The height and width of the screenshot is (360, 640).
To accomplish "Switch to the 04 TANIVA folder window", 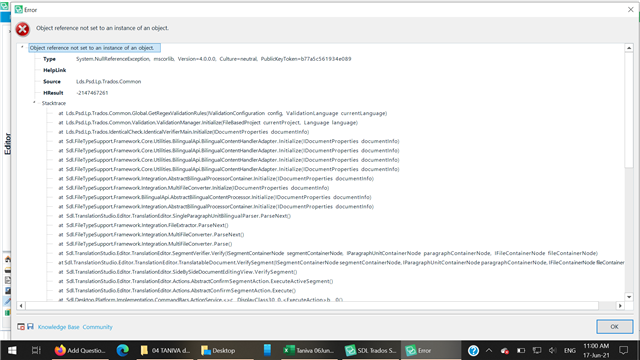I will click(x=165, y=350).
